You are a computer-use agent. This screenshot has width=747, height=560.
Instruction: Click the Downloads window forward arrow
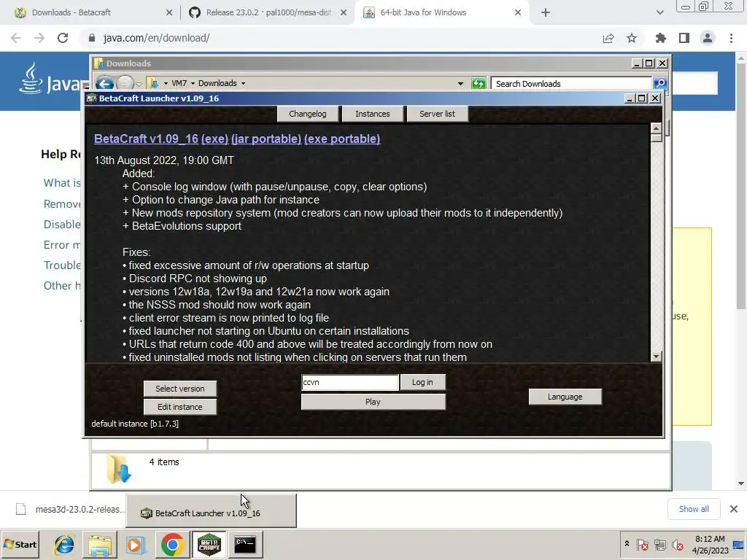pos(125,83)
